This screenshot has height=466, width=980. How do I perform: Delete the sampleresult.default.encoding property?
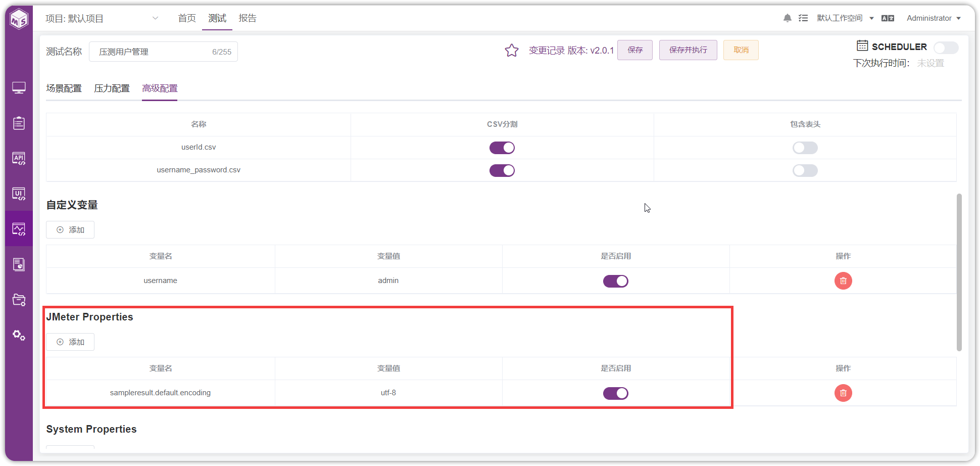(x=843, y=393)
